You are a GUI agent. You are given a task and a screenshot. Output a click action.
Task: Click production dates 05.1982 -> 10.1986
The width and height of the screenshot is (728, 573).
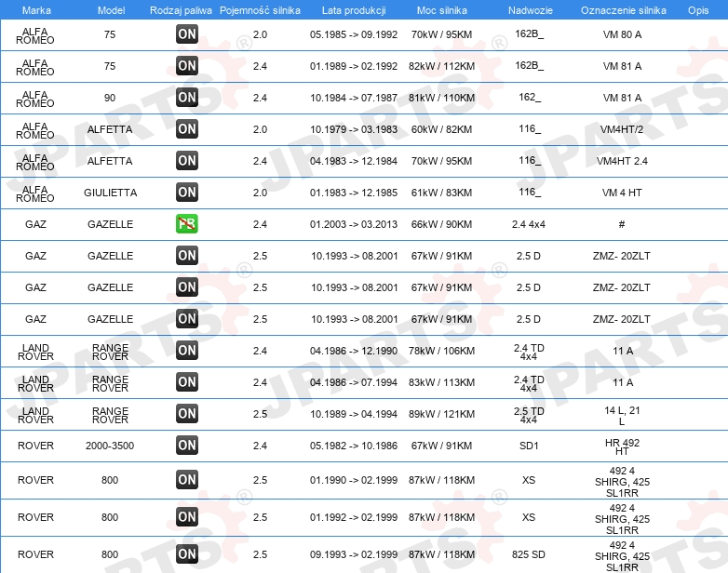click(354, 446)
